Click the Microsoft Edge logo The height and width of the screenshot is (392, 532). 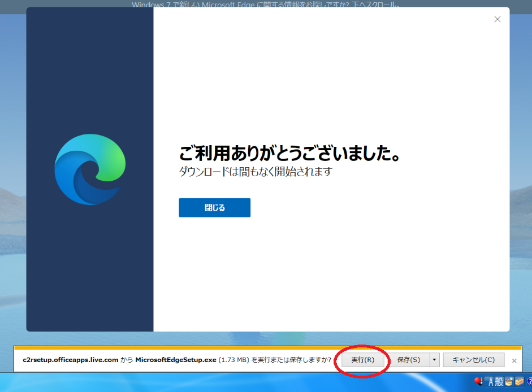coord(90,169)
